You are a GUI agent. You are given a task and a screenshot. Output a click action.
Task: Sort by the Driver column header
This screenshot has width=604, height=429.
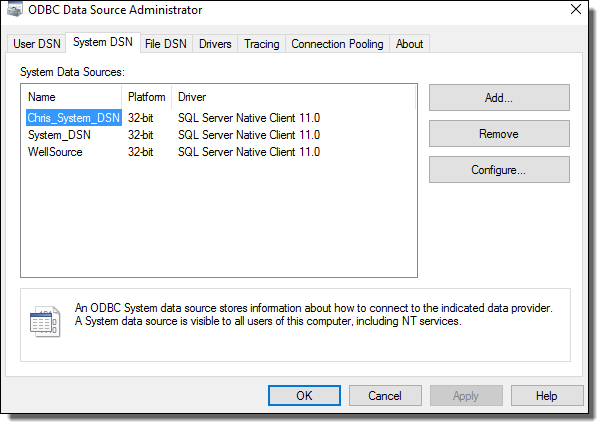click(294, 97)
